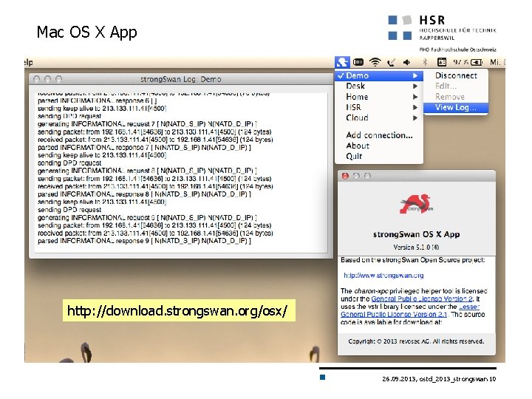532x399 pixels.
Task: Open the Cloud connection entry
Action: [378, 117]
